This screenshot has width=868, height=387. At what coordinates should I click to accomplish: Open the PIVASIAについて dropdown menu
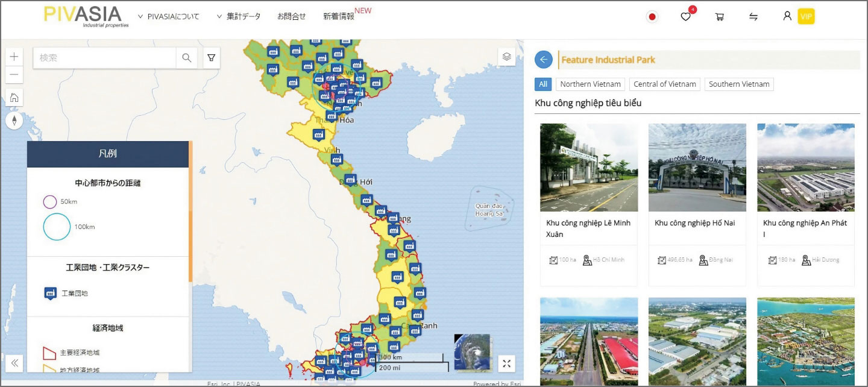point(169,16)
